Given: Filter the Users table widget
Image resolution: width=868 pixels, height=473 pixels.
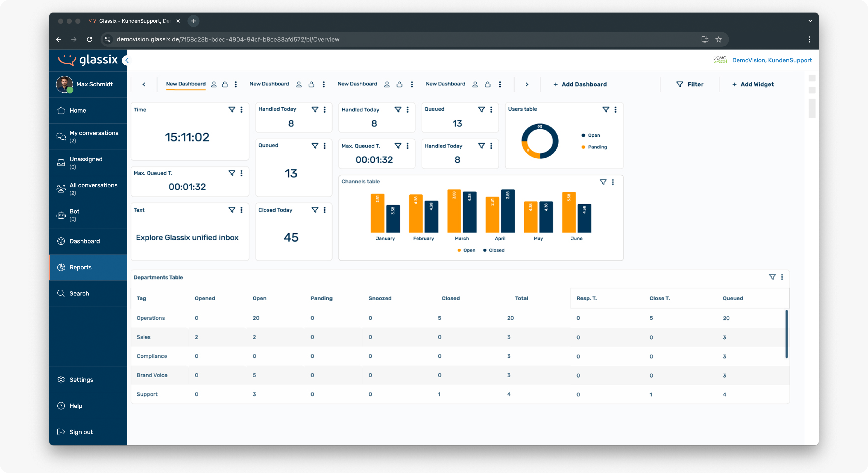Looking at the screenshot, I should 606,110.
